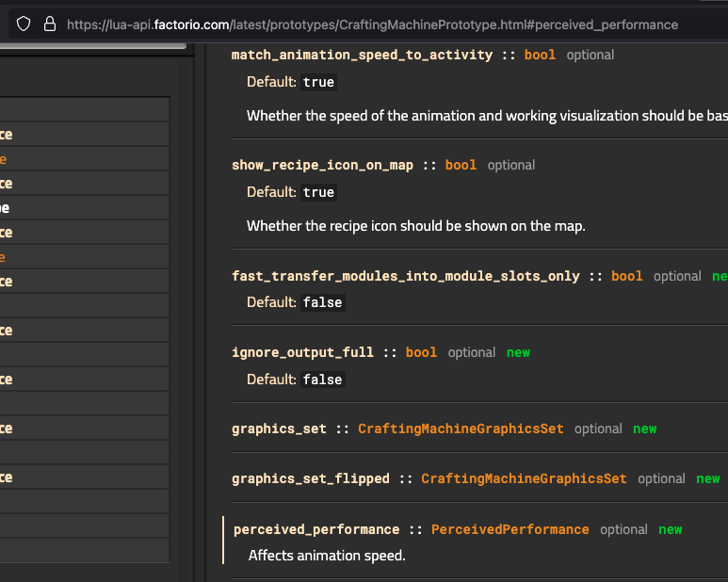Click 'optional' label next to show_recipe_icon_on_map
This screenshot has height=582, width=728.
(x=511, y=165)
